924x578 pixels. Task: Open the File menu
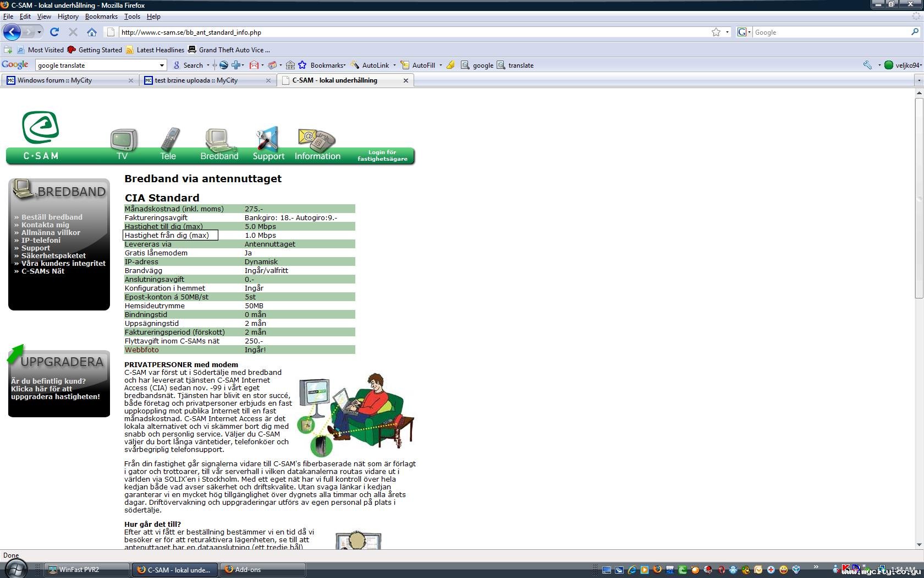coord(8,17)
